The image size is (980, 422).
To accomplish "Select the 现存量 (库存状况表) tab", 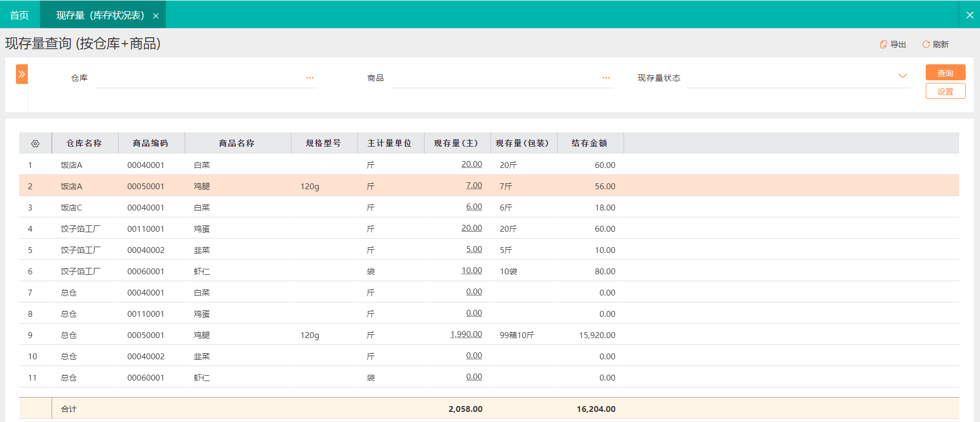I will coord(100,15).
